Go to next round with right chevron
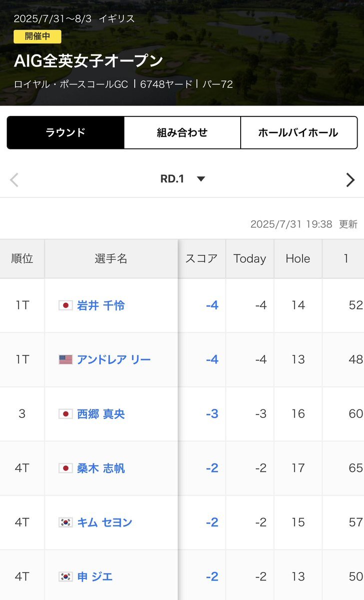Viewport: 364px width, 600px height. (x=351, y=179)
